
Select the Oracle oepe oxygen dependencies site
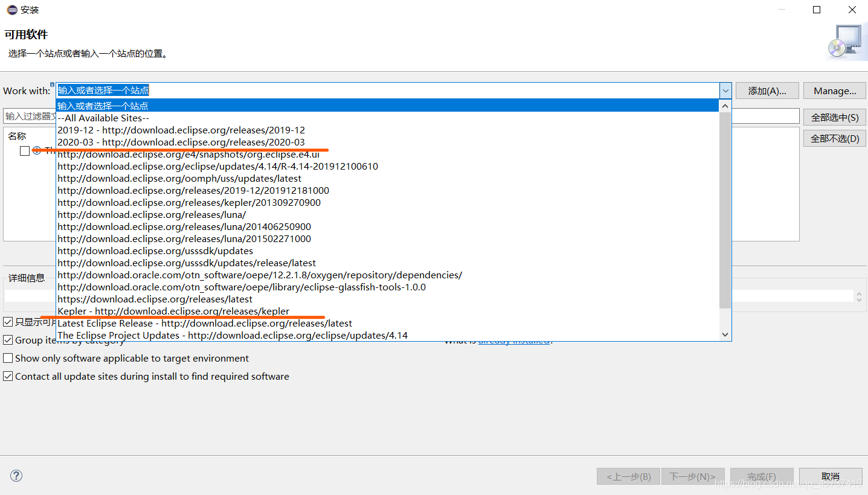tap(388, 275)
